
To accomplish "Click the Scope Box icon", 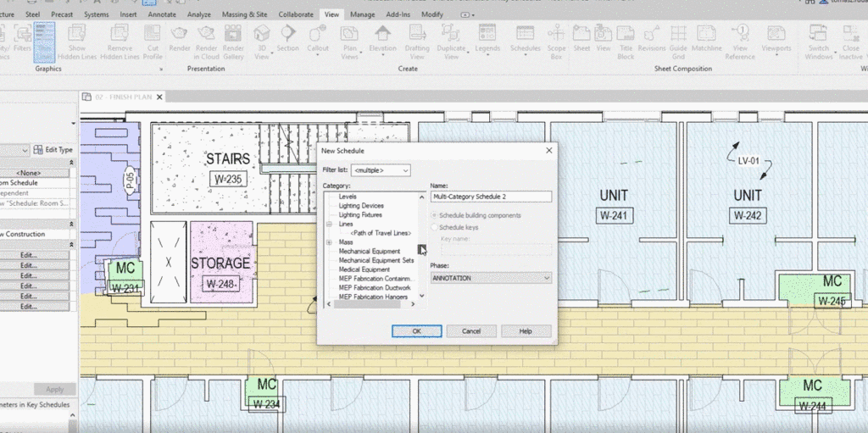I will coord(556,35).
